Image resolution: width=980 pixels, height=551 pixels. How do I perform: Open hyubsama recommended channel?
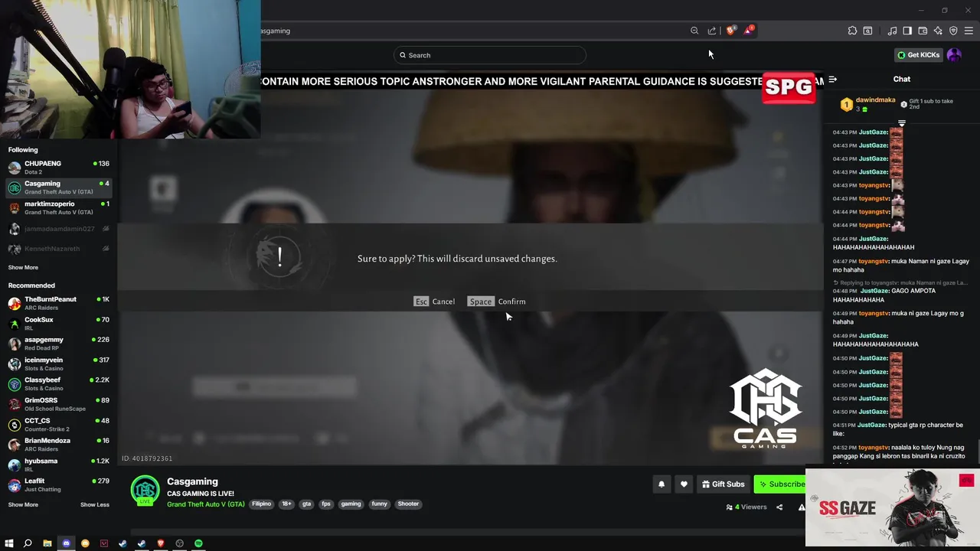click(59, 465)
